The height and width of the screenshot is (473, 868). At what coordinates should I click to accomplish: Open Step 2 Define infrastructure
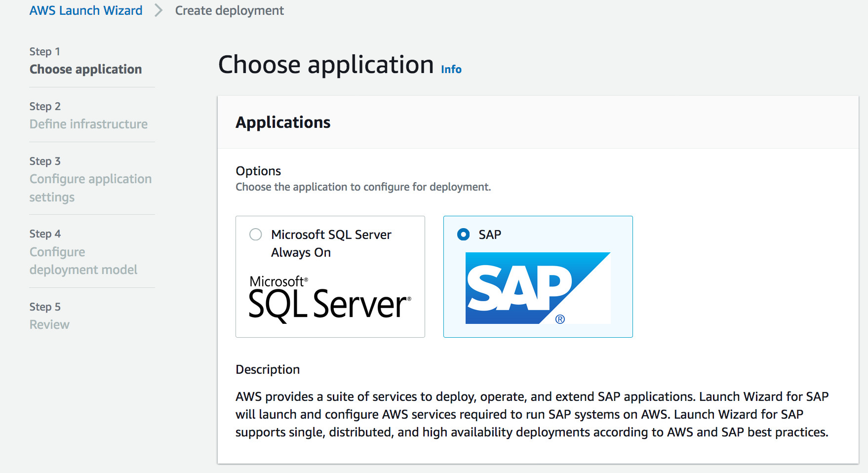[88, 124]
